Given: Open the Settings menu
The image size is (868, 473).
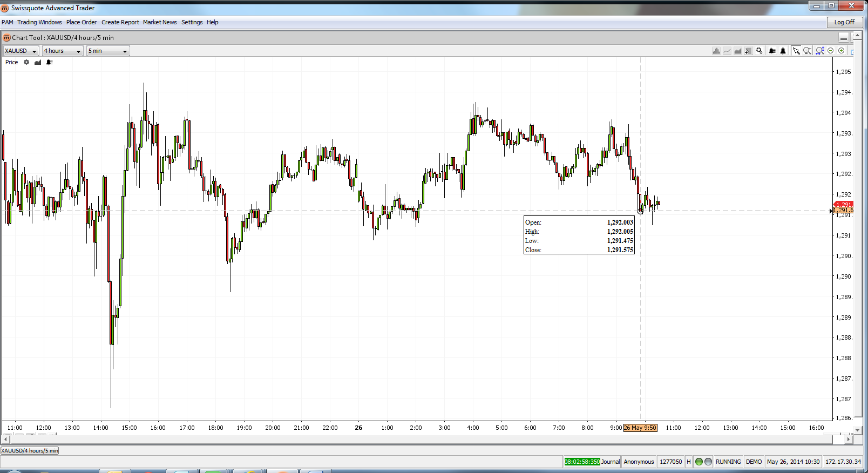Looking at the screenshot, I should click(x=192, y=22).
